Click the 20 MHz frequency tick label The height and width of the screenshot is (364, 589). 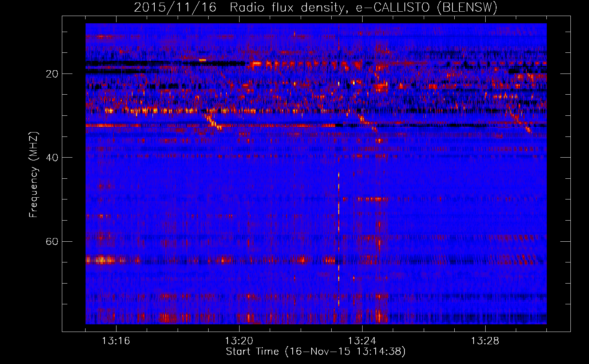pyautogui.click(x=52, y=74)
